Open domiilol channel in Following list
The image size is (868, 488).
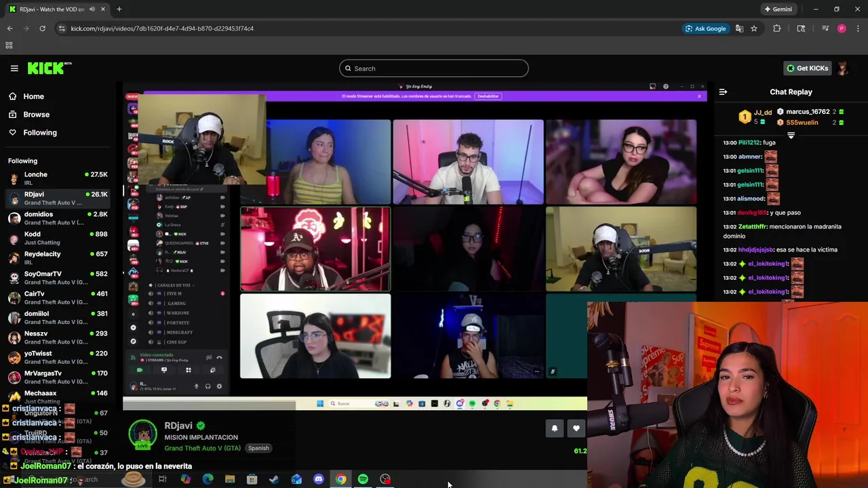point(58,318)
